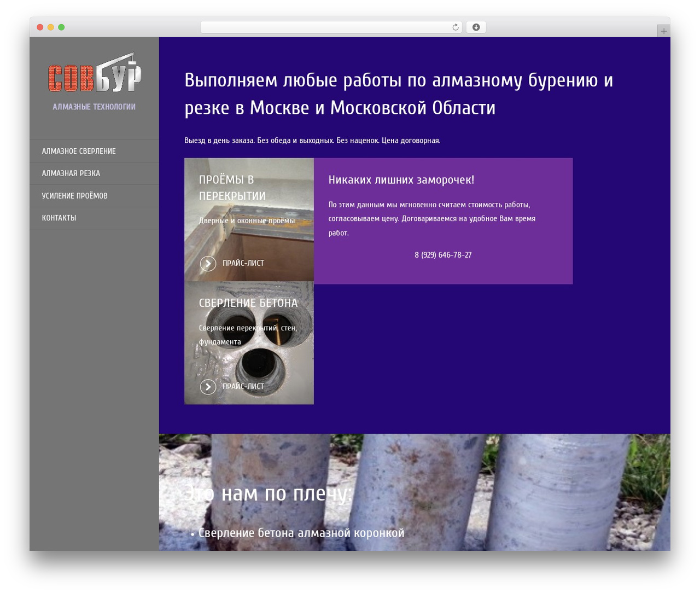Open the Алмазная резка menu item

click(x=94, y=173)
